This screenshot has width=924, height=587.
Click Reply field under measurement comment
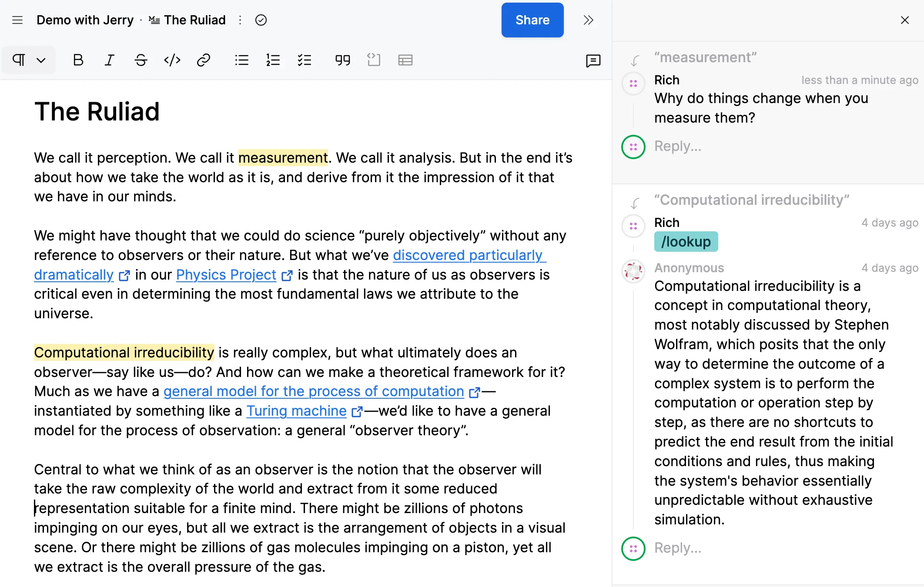tap(677, 147)
